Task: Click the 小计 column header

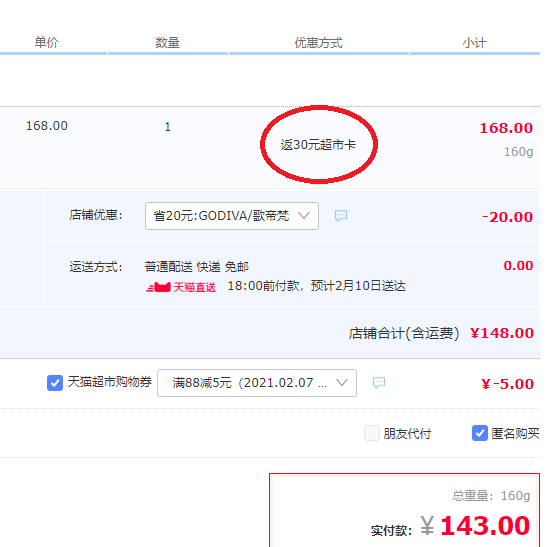Action: point(474,43)
